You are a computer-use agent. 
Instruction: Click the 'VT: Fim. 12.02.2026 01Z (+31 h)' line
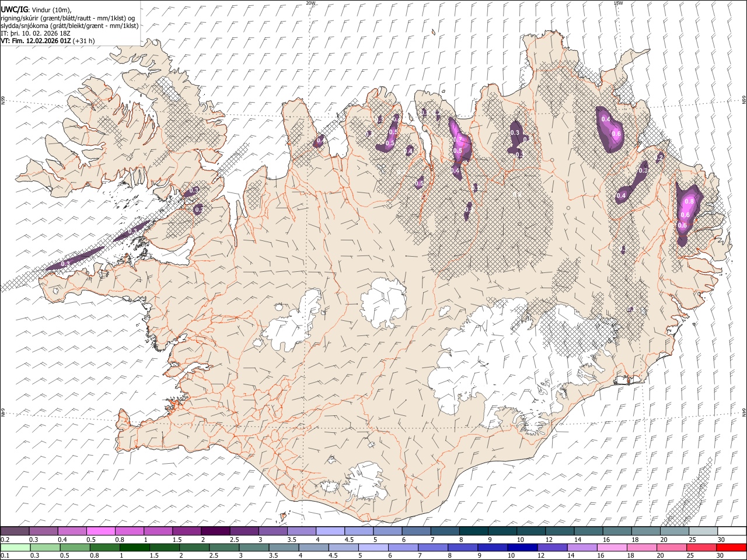point(47,41)
